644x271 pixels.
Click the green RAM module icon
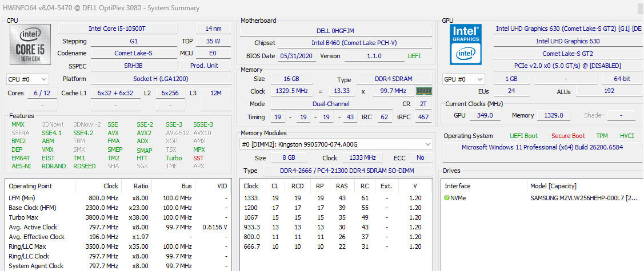(424, 91)
